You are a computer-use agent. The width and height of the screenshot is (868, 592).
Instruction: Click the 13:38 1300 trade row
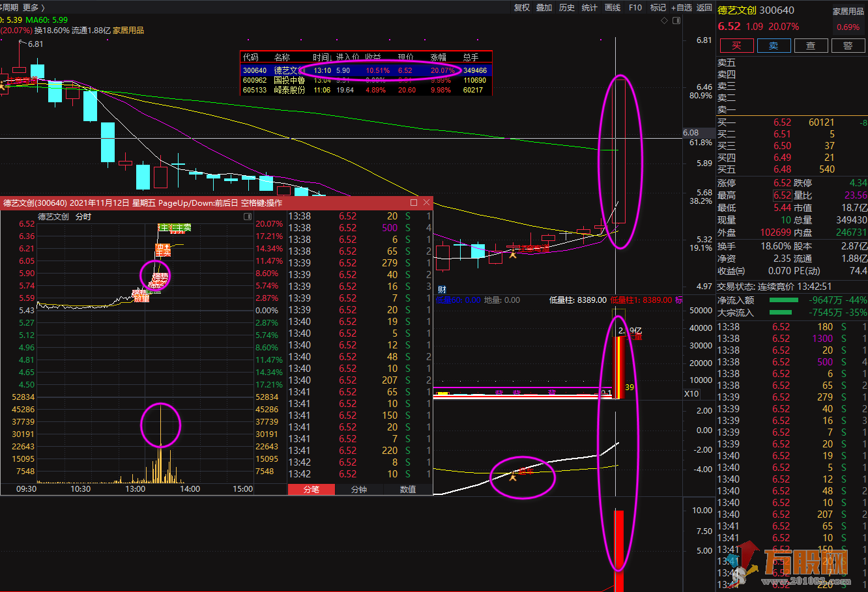click(792, 339)
